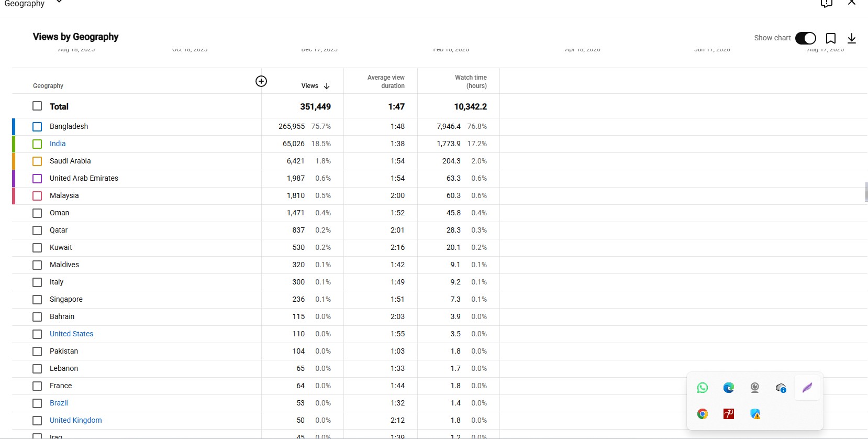Uncheck the Bangladesh row checkbox

pyautogui.click(x=37, y=126)
